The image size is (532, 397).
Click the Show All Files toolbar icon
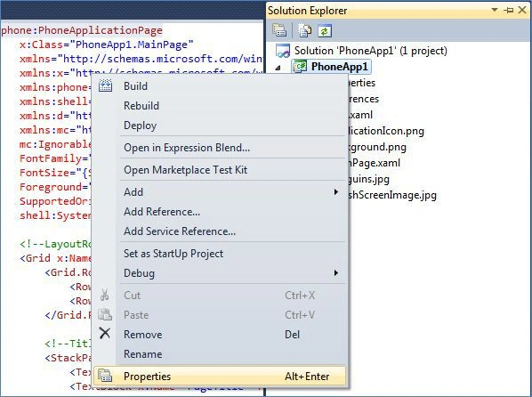[x=304, y=30]
